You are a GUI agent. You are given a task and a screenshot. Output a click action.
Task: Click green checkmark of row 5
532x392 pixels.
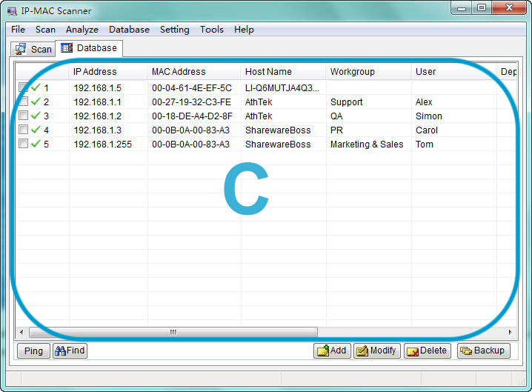click(x=36, y=144)
